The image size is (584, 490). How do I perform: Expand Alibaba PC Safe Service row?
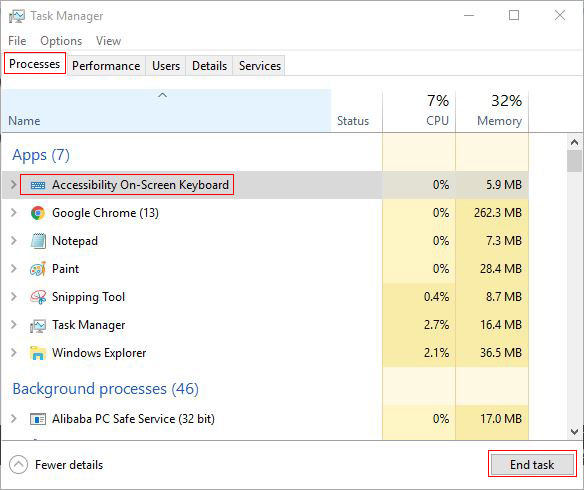pos(13,419)
